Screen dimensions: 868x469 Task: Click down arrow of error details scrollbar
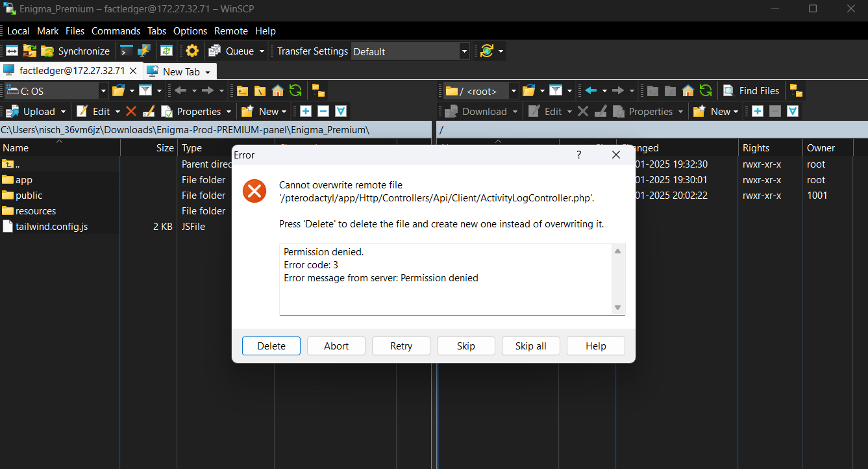coord(618,307)
